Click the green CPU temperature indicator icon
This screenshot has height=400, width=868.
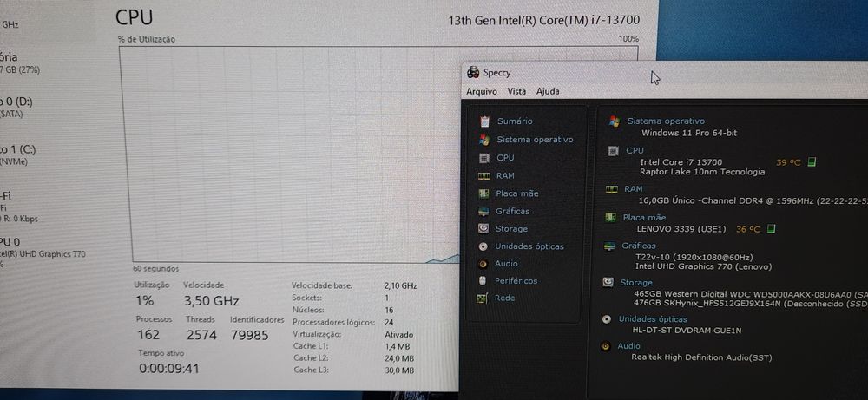[812, 162]
